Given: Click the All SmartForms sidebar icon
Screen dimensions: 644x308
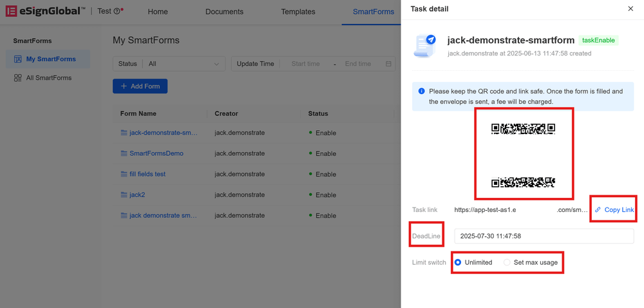Looking at the screenshot, I should pos(18,78).
